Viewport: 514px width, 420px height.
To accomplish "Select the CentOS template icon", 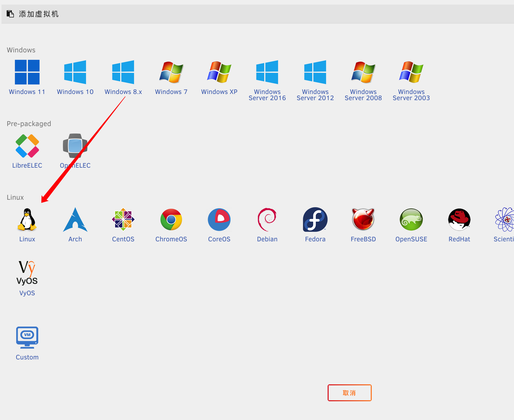I will [123, 220].
